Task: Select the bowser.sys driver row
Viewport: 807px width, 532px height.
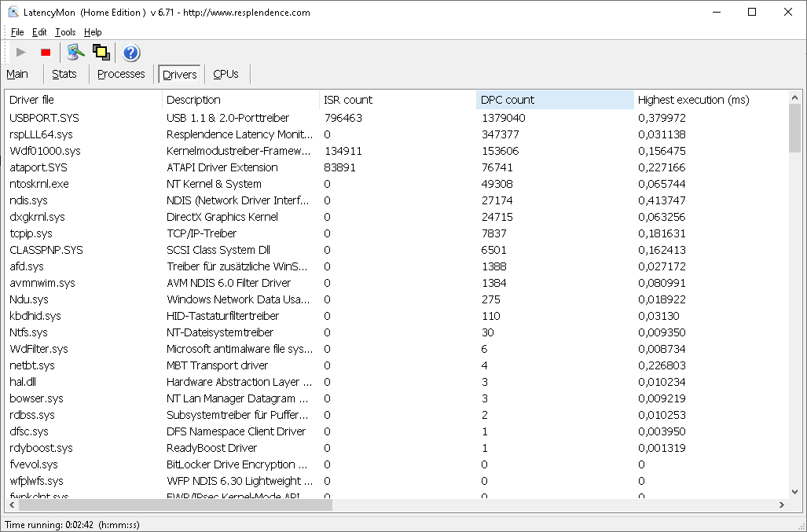Action: coord(396,398)
